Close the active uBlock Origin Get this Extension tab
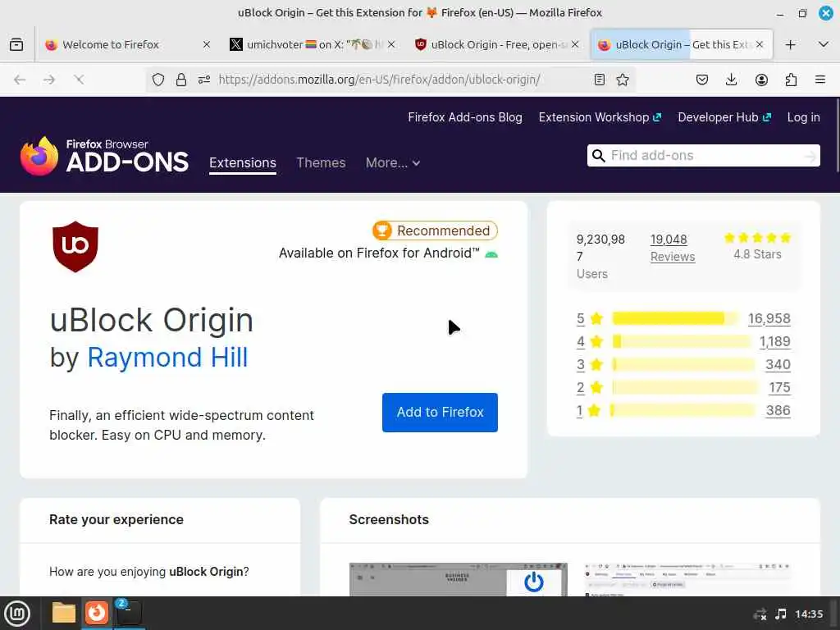Screen dimensions: 840x630 click(x=760, y=44)
